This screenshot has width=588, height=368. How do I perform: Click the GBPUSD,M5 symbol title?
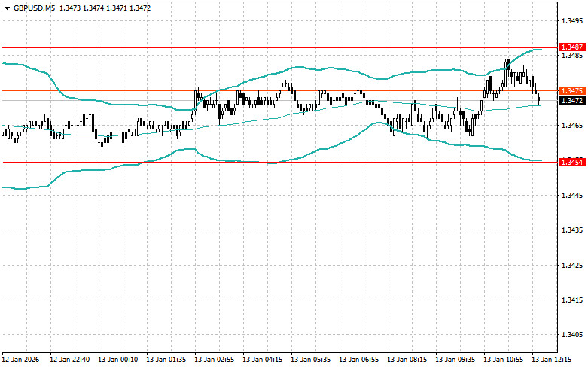click(35, 8)
